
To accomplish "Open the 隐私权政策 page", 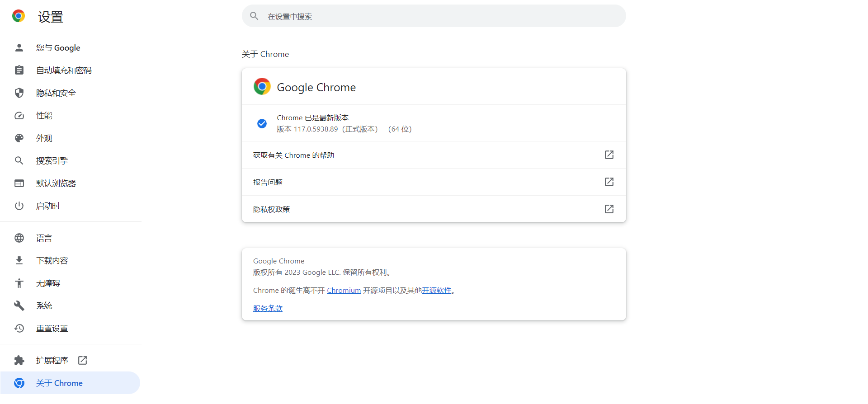I will [609, 209].
